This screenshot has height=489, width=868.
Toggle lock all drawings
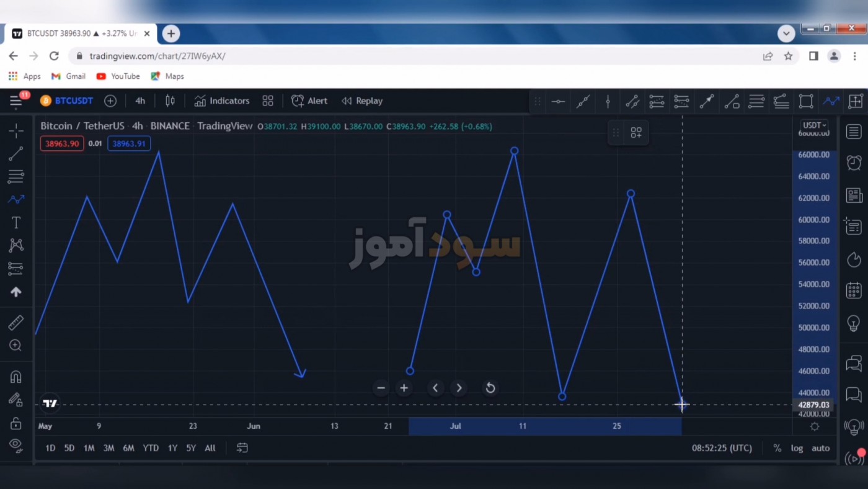pyautogui.click(x=16, y=423)
